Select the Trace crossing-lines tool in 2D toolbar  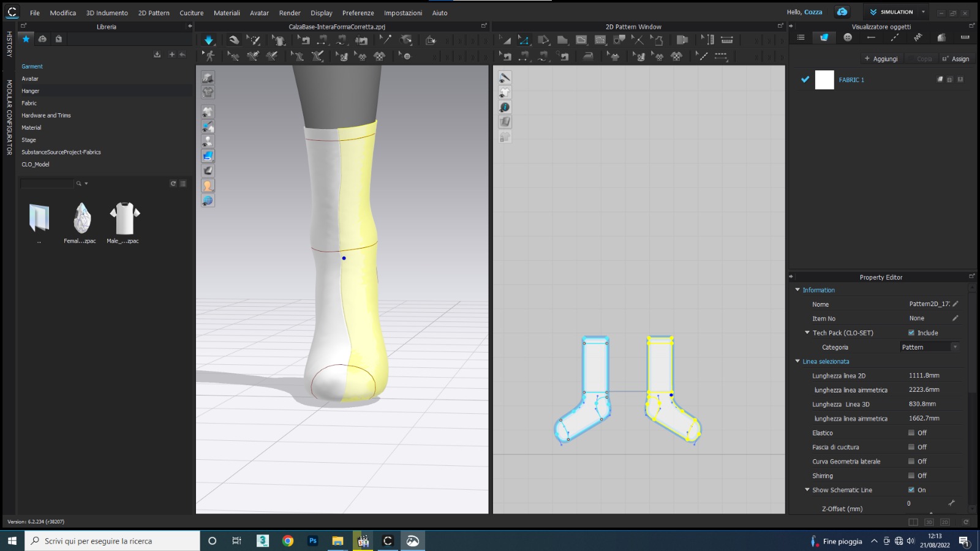tap(638, 40)
